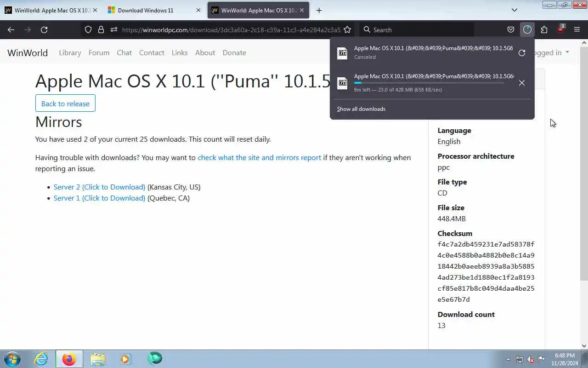
Task: Download from Server 2 Kansas City
Action: coord(99,187)
